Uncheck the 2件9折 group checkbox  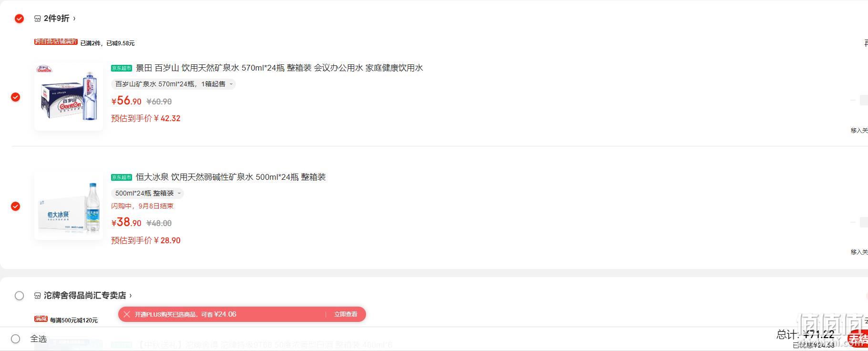pos(19,19)
